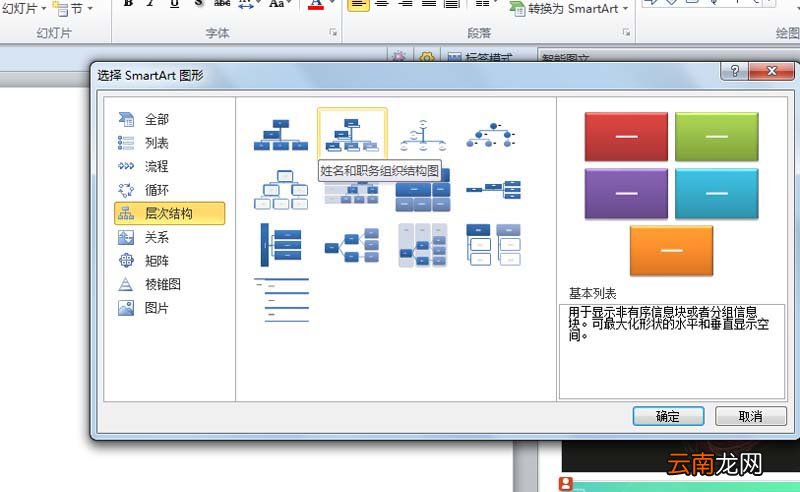The image size is (800, 492).
Task: Pick the Table Hierarchy block layout
Action: click(x=423, y=191)
